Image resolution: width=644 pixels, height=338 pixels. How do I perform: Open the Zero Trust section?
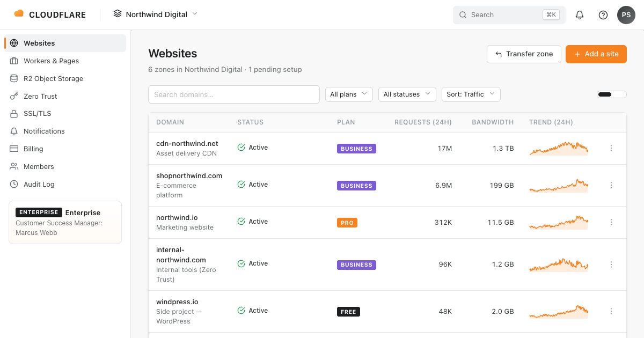pos(65,96)
